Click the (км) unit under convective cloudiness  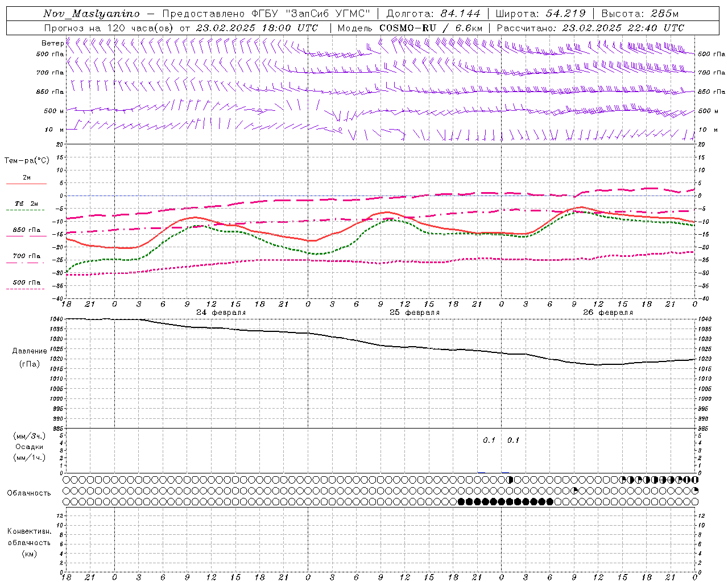[x=30, y=554]
